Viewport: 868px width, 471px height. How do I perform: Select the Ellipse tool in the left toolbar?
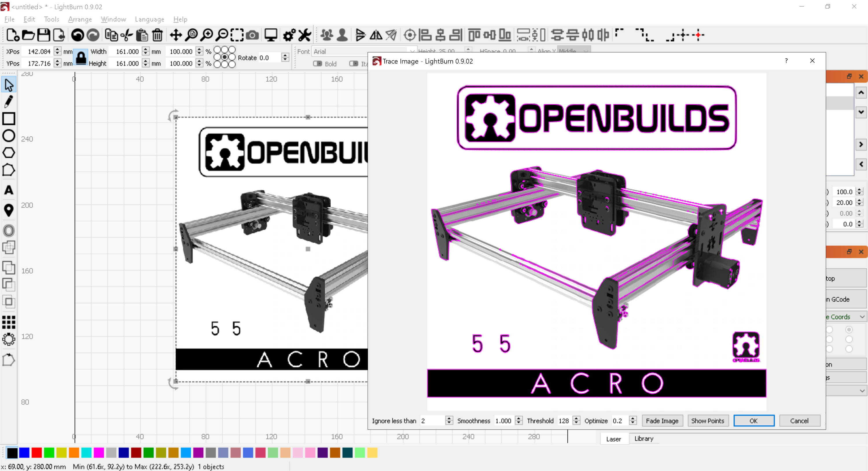[9, 135]
